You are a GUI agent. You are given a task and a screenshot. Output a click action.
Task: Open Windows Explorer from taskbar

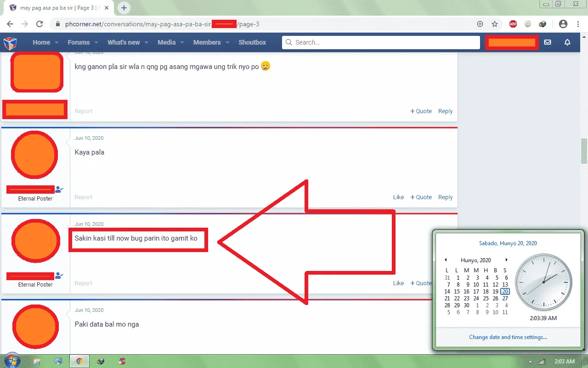click(x=37, y=361)
